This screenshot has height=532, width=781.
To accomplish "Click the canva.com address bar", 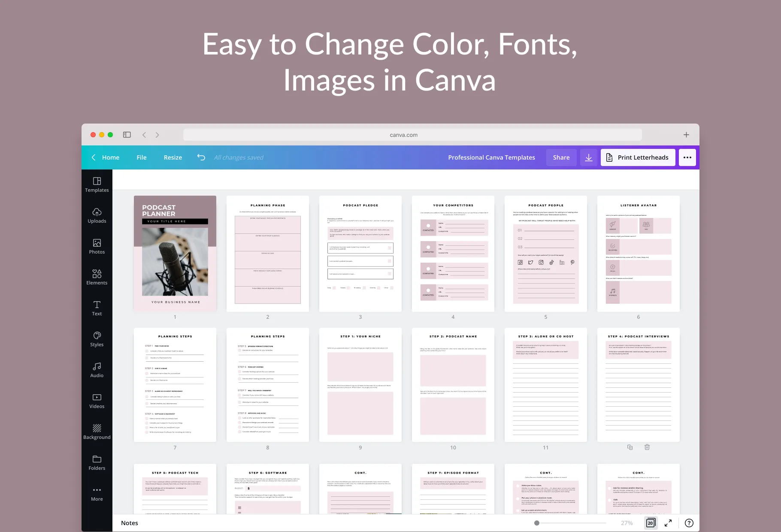I will (412, 135).
